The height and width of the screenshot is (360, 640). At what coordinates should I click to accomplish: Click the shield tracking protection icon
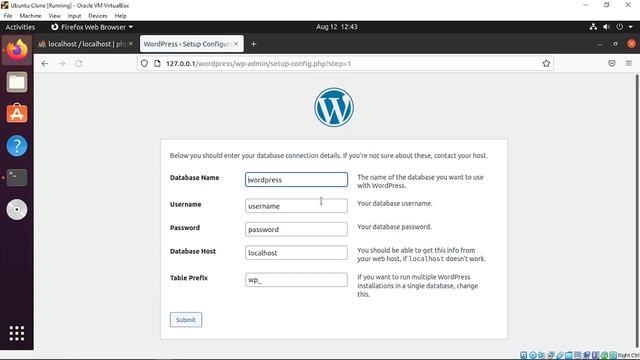point(144,64)
